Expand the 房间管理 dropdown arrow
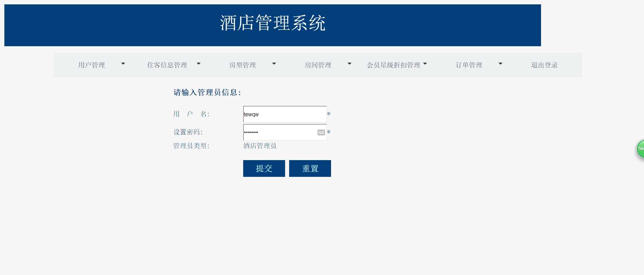Screen dimensions: 644x275 point(350,64)
